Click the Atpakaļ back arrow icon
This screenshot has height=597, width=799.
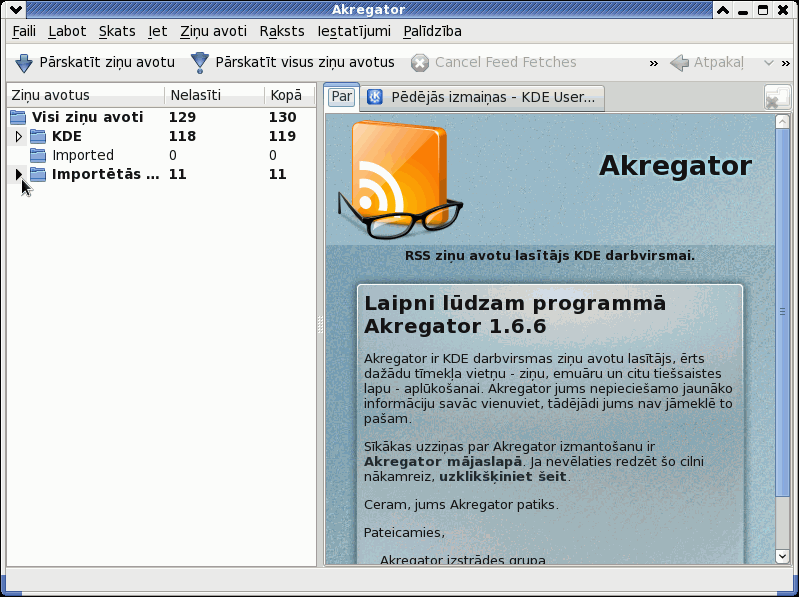[x=679, y=63]
